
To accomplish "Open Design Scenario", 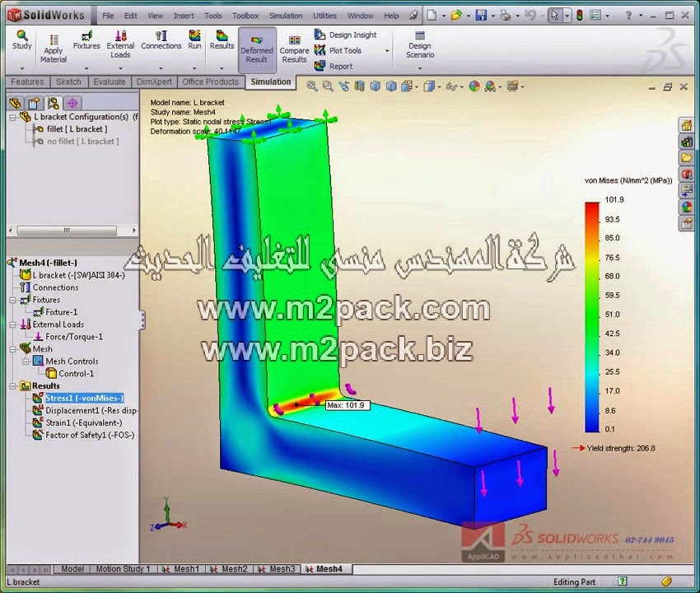I will (420, 44).
